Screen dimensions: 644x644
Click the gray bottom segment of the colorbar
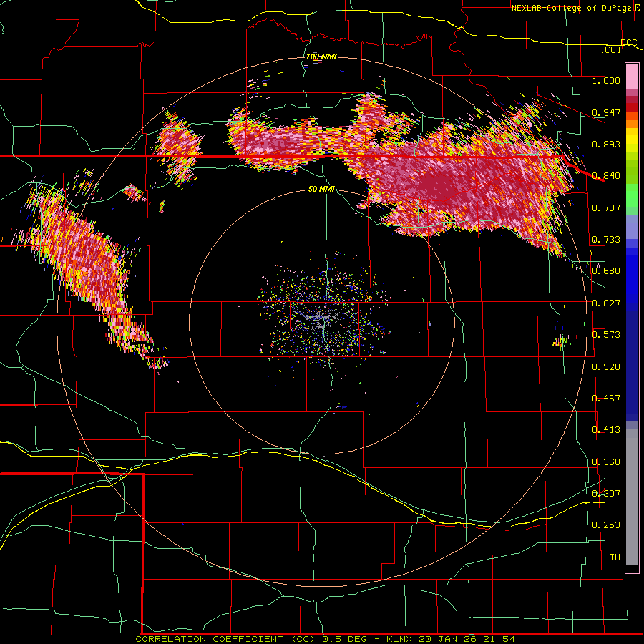coord(632,497)
